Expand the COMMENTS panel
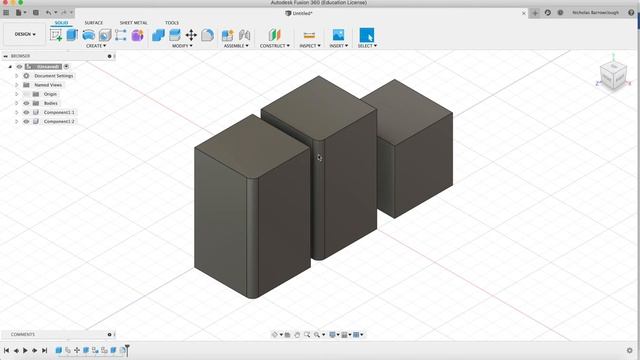The image size is (640, 360). pyautogui.click(x=109, y=335)
